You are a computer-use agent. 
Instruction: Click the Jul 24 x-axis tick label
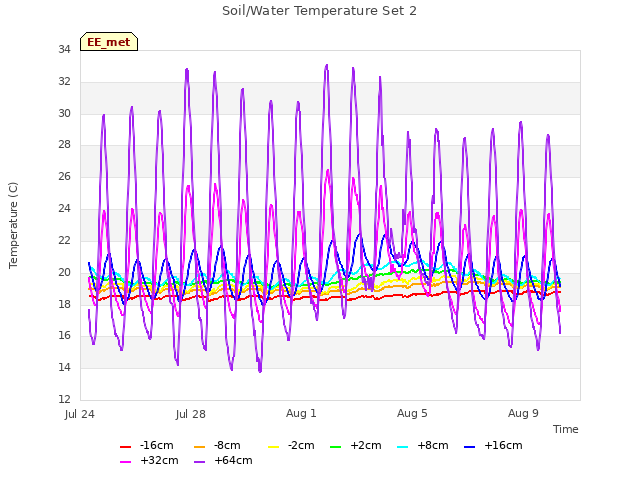tap(80, 414)
